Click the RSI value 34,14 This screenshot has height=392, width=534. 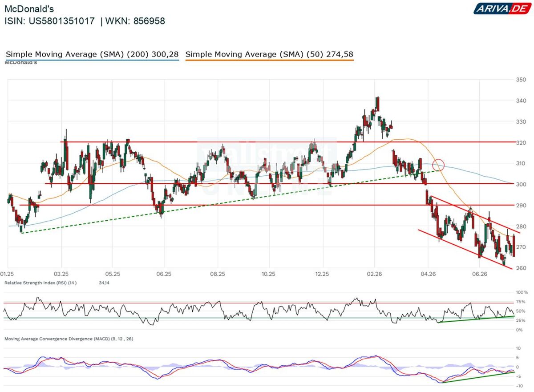tap(104, 283)
